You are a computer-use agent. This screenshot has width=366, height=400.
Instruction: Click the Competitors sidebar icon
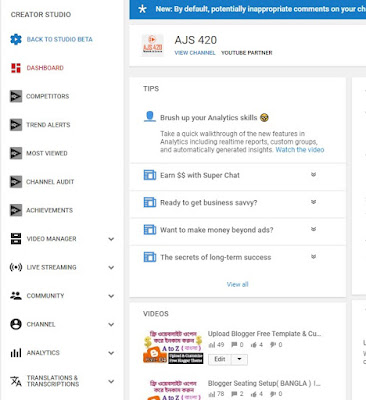point(16,96)
